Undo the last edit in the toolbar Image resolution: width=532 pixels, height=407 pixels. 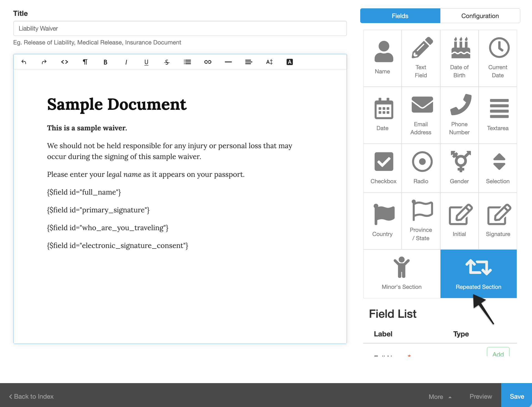click(24, 62)
